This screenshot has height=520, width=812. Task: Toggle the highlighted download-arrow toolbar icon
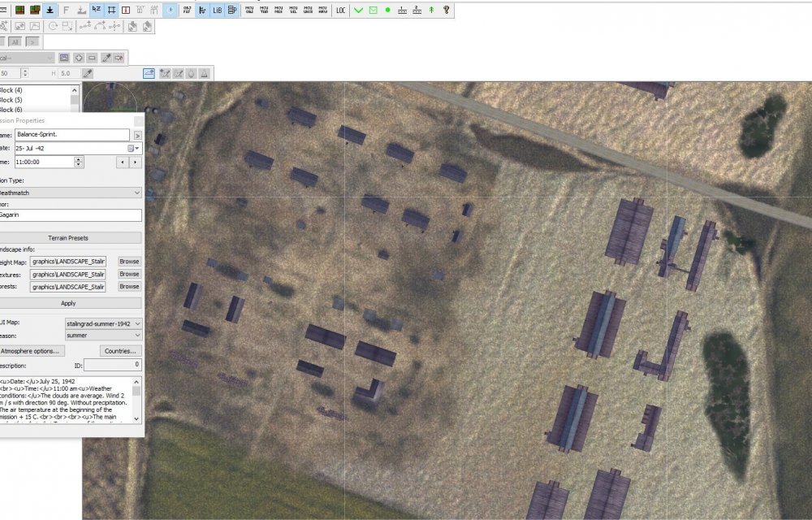click(x=50, y=10)
